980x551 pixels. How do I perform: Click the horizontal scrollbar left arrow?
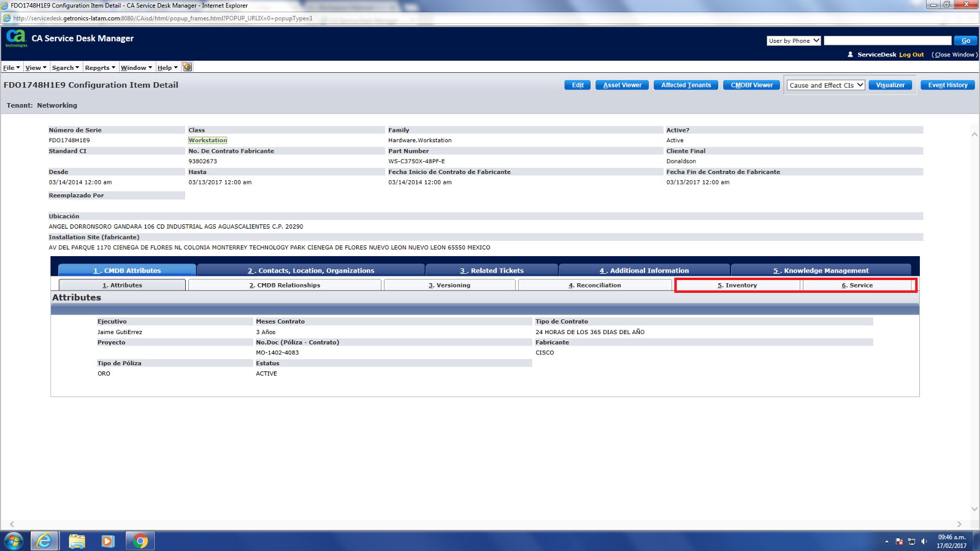[12, 524]
